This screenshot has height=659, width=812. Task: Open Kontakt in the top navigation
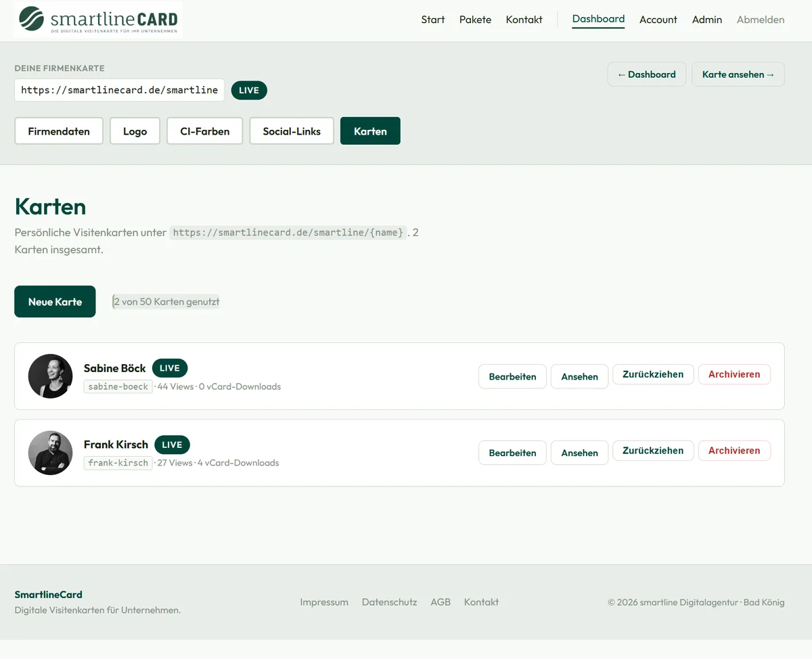(x=524, y=20)
